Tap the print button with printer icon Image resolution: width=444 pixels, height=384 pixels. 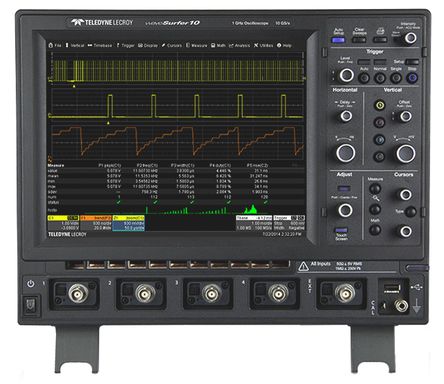380,40
